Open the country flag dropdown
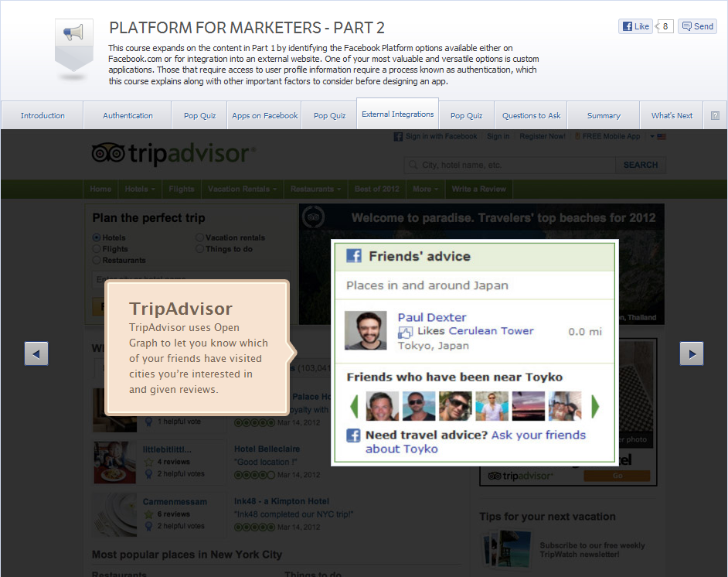The image size is (728, 577). coord(658,136)
